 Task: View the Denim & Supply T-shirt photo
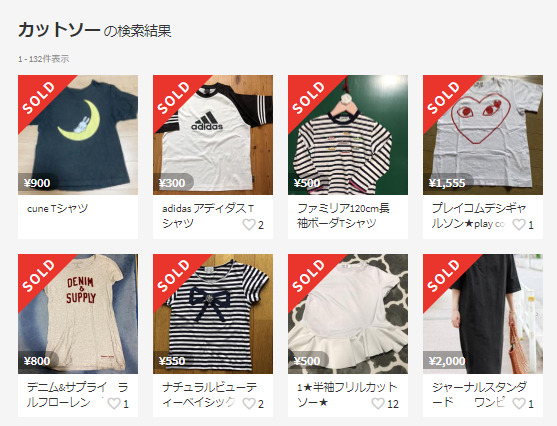tap(78, 314)
